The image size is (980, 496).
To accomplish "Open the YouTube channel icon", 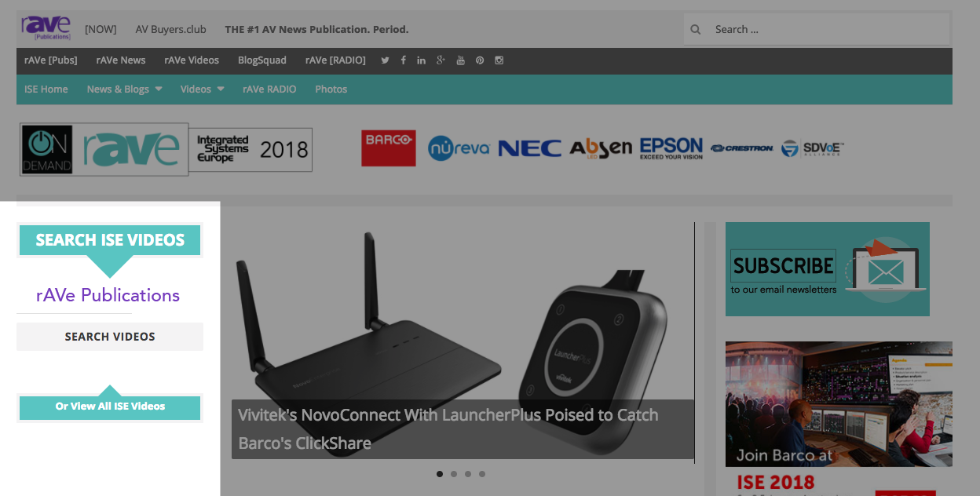I will click(x=460, y=60).
